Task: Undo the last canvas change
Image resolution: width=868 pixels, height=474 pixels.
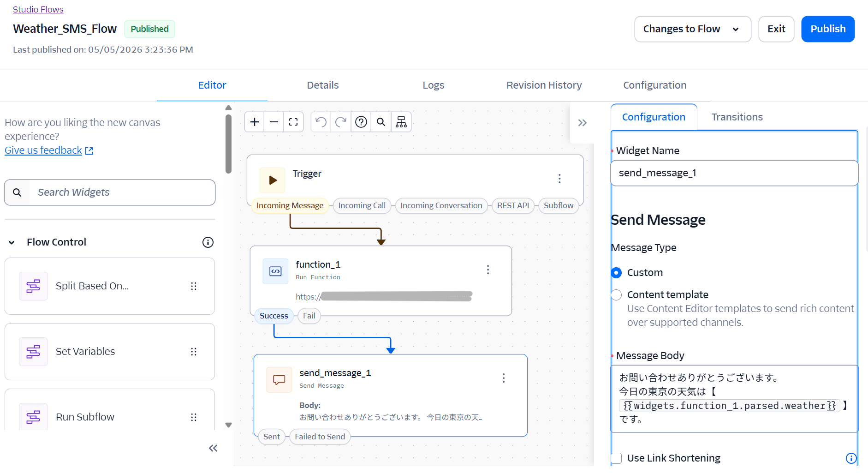Action: (x=321, y=122)
